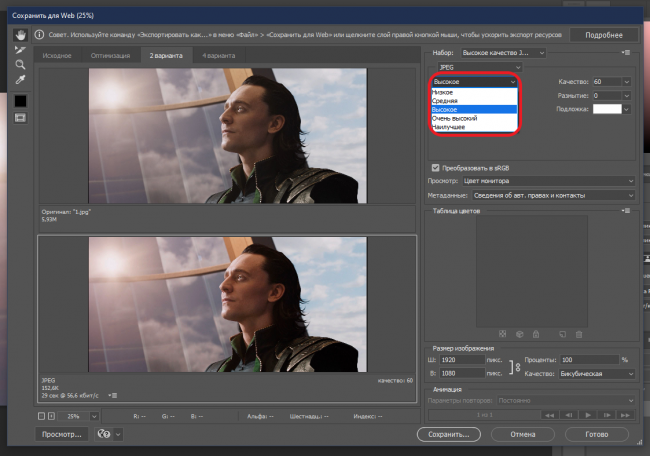Click the Готово button

pos(597,434)
